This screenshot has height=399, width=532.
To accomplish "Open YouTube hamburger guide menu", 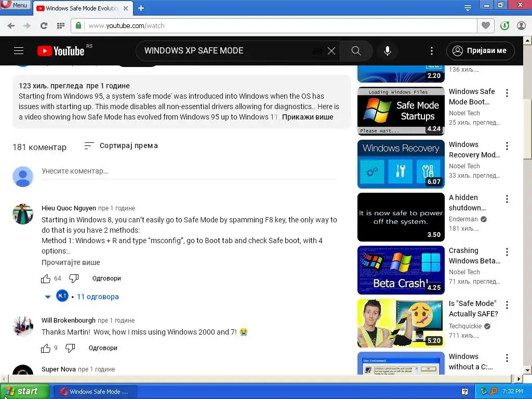I will coord(19,51).
